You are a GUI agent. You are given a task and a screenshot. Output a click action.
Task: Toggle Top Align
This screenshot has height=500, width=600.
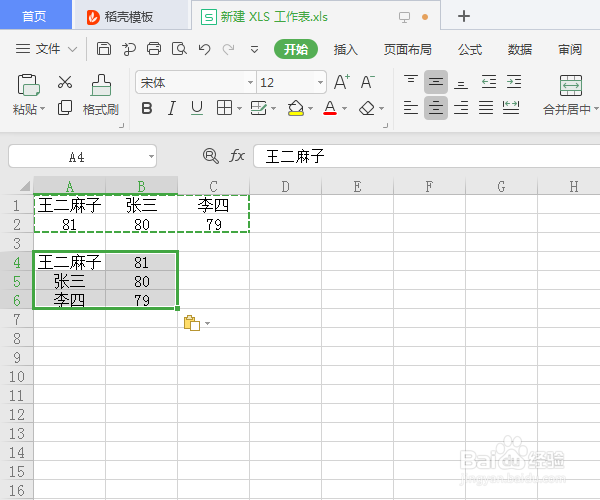[x=411, y=82]
